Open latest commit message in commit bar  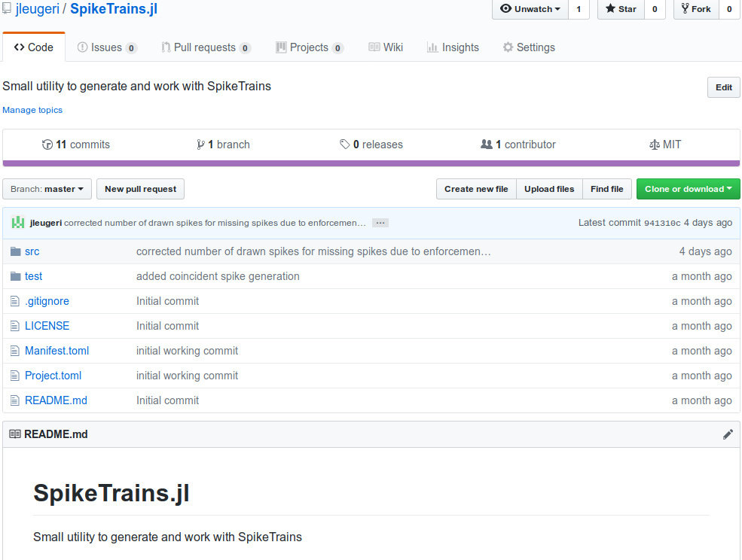215,223
